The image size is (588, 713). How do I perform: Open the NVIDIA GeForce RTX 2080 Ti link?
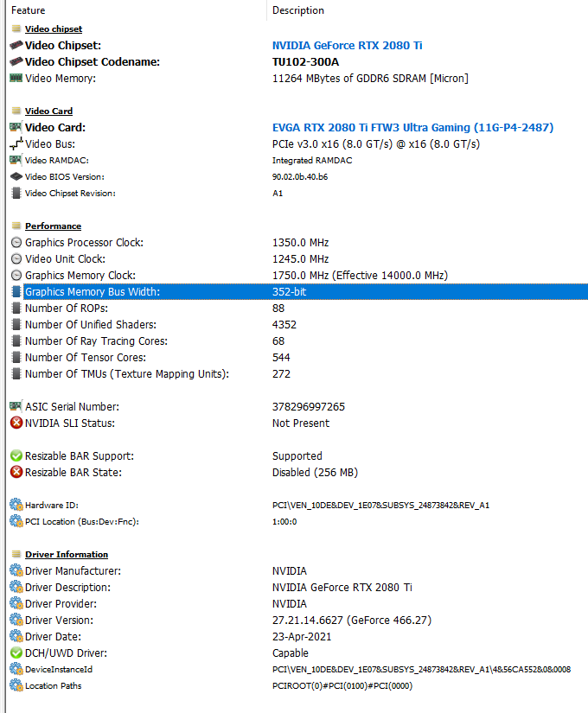click(348, 46)
